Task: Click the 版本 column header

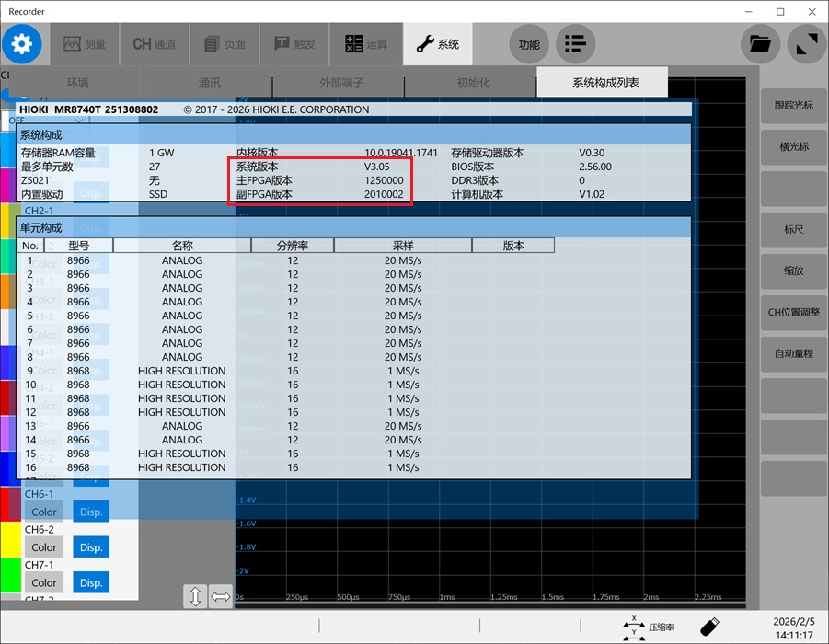Action: [513, 246]
